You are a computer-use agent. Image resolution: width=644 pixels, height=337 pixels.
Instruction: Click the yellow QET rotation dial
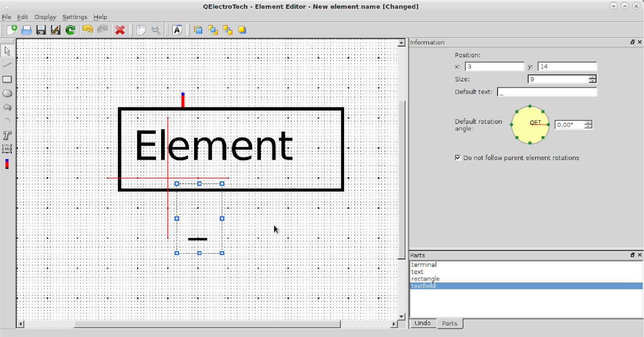pos(530,125)
